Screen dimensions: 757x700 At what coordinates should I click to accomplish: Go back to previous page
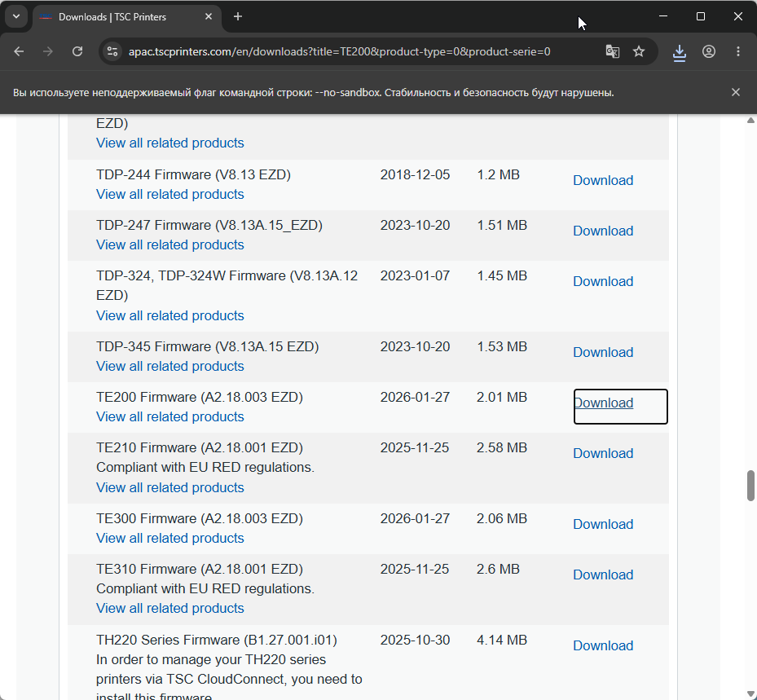tap(19, 51)
